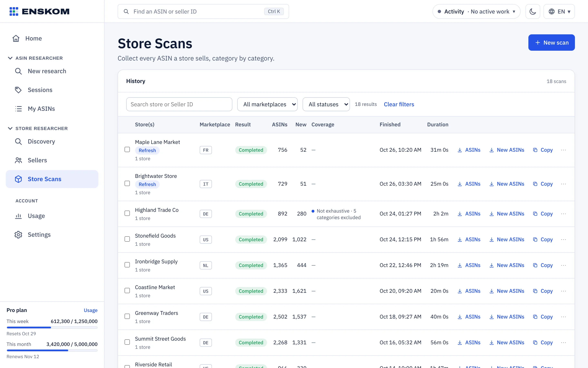Open the EN language selector
The height and width of the screenshot is (368, 588).
(559, 11)
